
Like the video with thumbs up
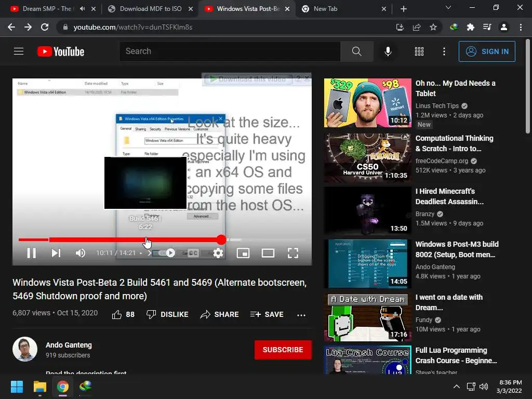click(x=123, y=314)
